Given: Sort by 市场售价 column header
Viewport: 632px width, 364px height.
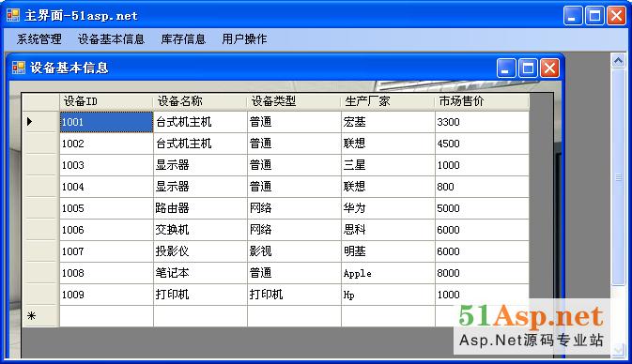Looking at the screenshot, I should pyautogui.click(x=482, y=101).
